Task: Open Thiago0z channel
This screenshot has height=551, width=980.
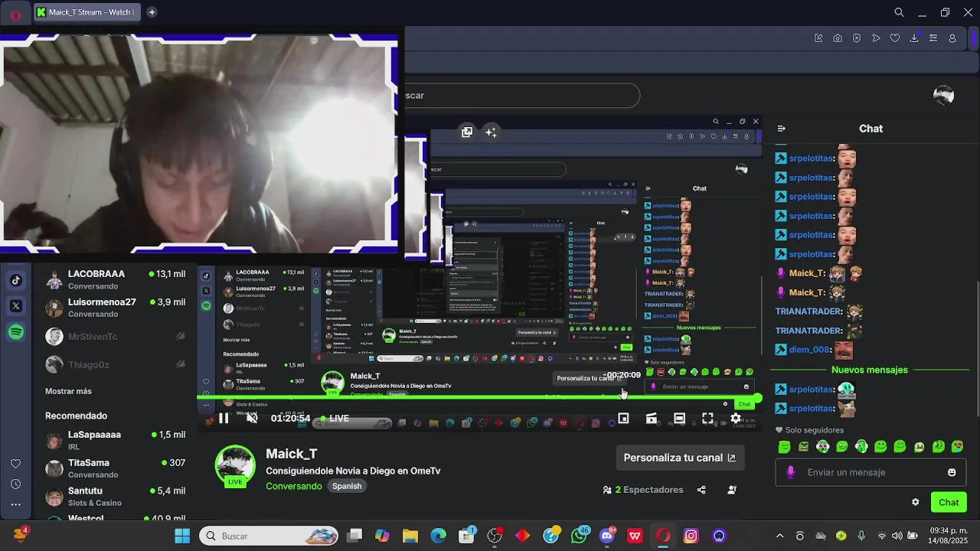Action: coord(116,365)
